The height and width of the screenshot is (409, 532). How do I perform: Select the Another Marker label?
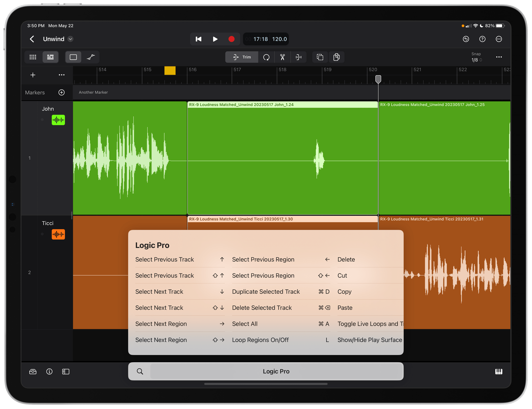(93, 92)
